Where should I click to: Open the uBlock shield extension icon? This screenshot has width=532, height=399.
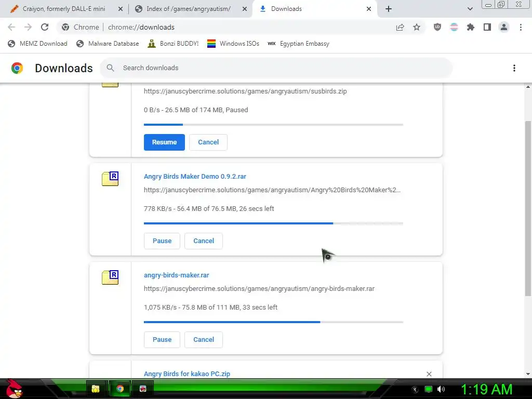click(x=437, y=27)
